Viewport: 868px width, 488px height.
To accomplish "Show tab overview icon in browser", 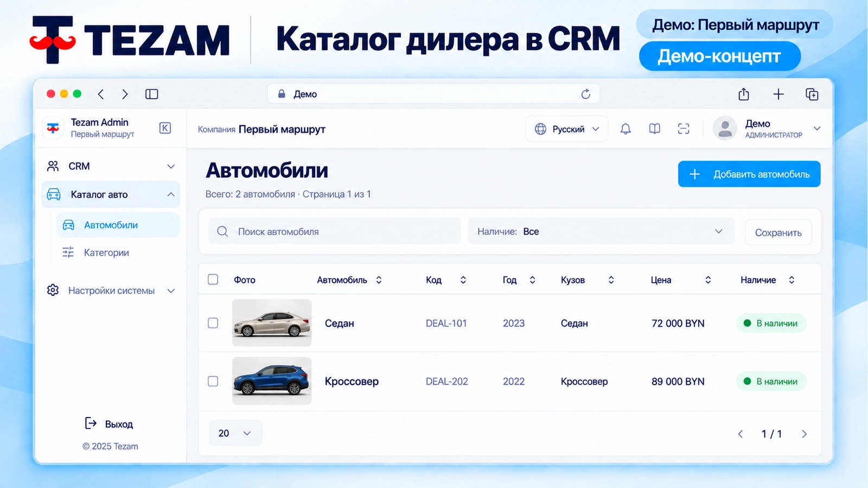I will 812,94.
